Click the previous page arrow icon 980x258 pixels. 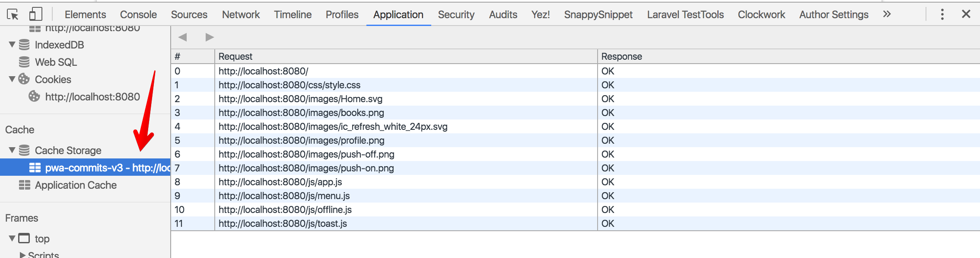coord(183,37)
